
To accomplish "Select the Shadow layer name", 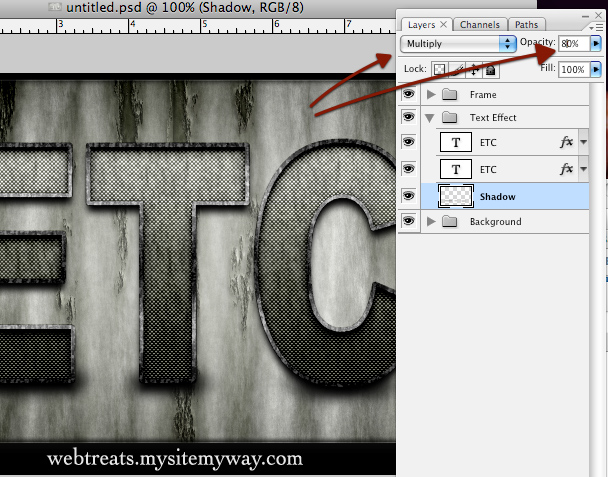I will coord(497,197).
